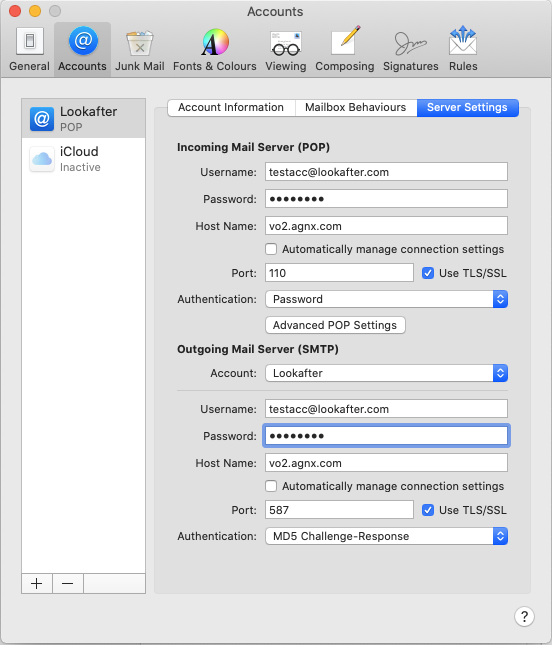The image size is (552, 645).
Task: Open outgoing Account Lookafter dropdown
Action: tap(386, 373)
